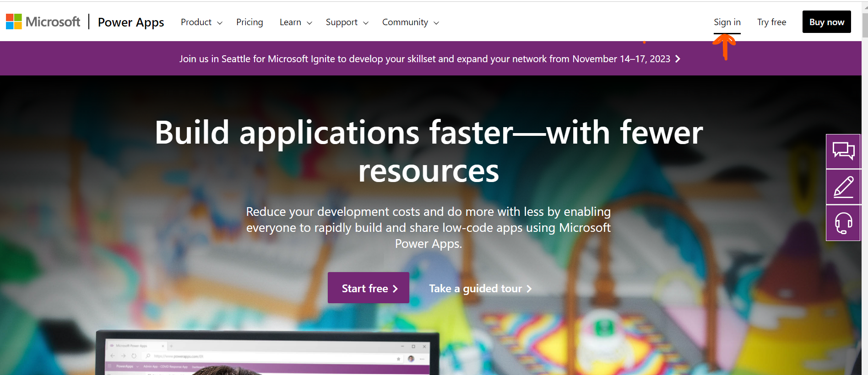Expand the Support dropdown menu

(347, 22)
